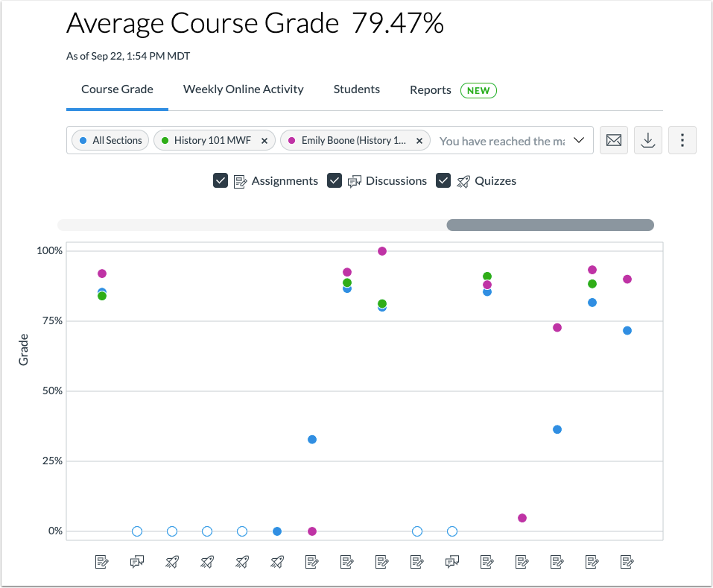Select a quiz rocket icon below the chart
The width and height of the screenshot is (713, 588).
[x=171, y=562]
